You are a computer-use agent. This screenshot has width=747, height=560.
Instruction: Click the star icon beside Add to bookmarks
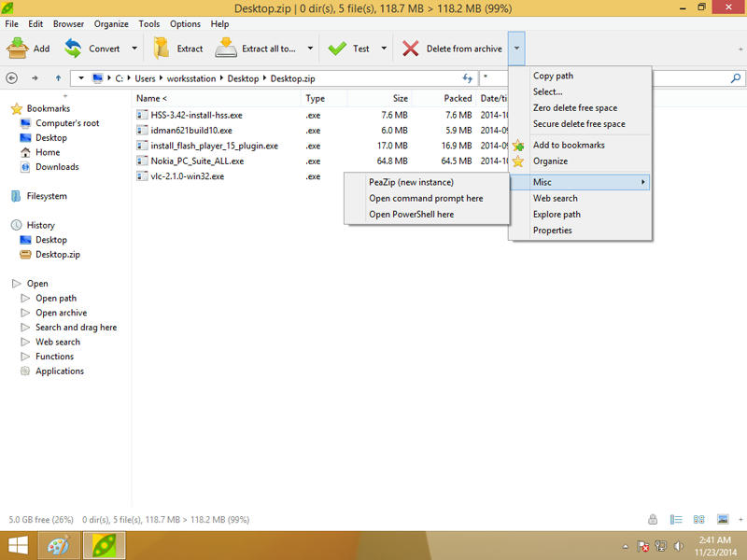coord(518,146)
